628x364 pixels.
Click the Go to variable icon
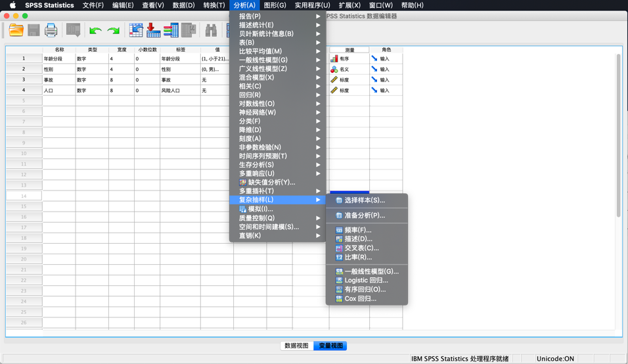click(154, 30)
